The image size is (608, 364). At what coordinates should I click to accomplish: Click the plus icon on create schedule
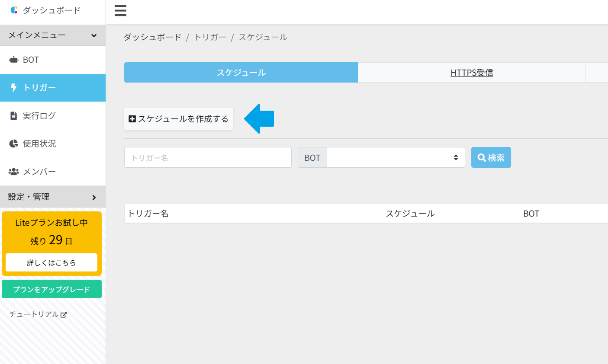tap(132, 119)
